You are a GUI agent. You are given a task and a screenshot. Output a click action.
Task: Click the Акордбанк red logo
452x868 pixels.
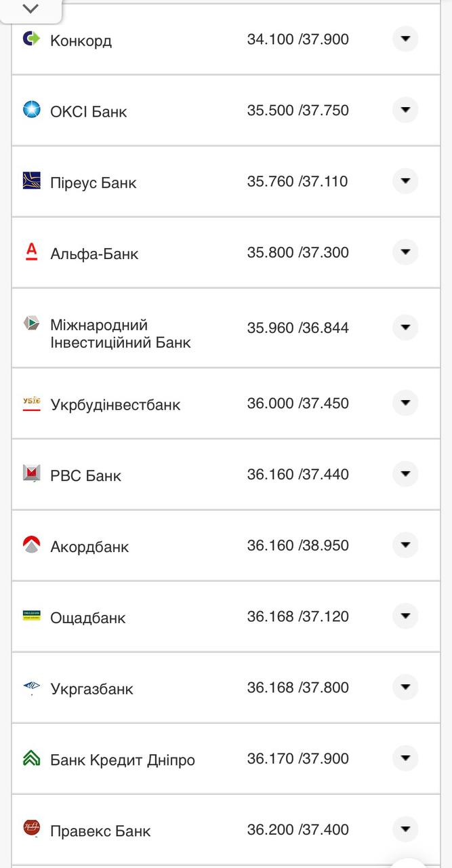[31, 545]
